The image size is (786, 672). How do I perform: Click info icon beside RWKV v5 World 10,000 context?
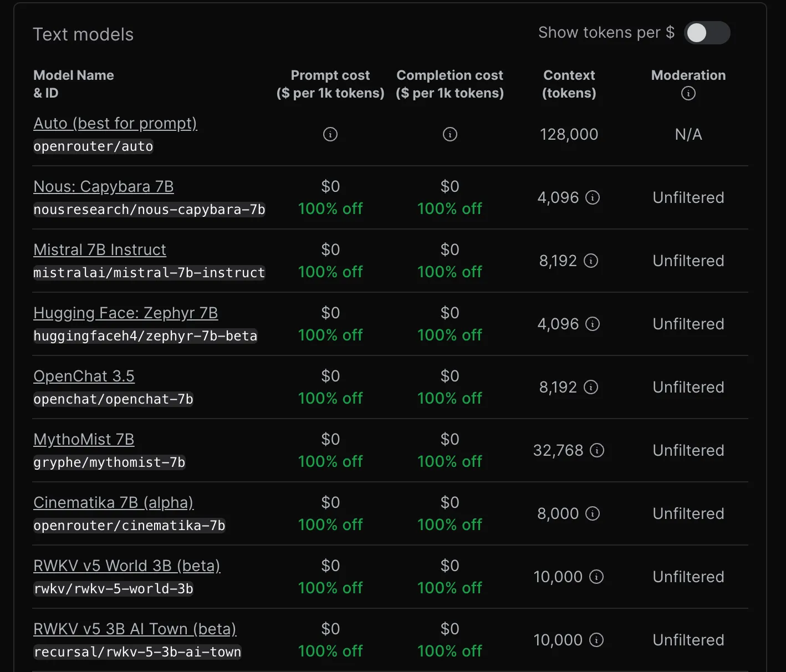coord(596,577)
